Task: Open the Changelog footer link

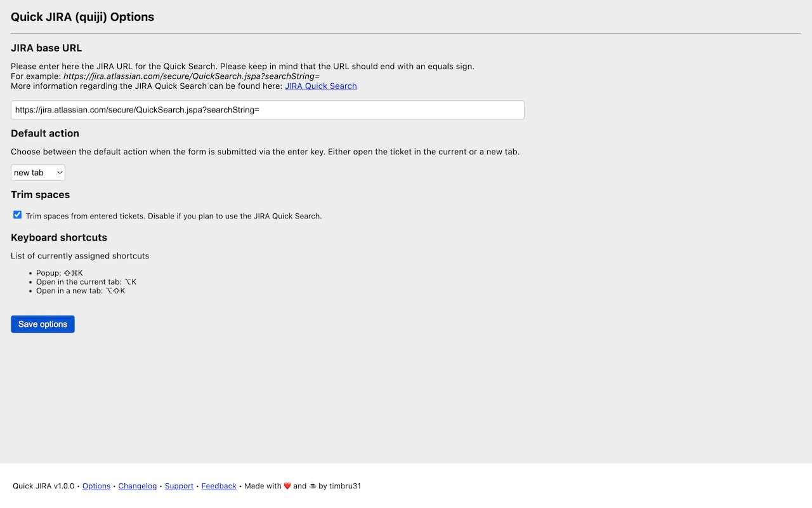Action: (138, 486)
